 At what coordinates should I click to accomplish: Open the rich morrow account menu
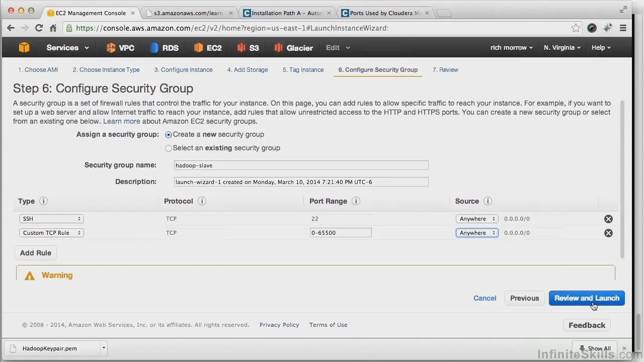[x=512, y=48]
